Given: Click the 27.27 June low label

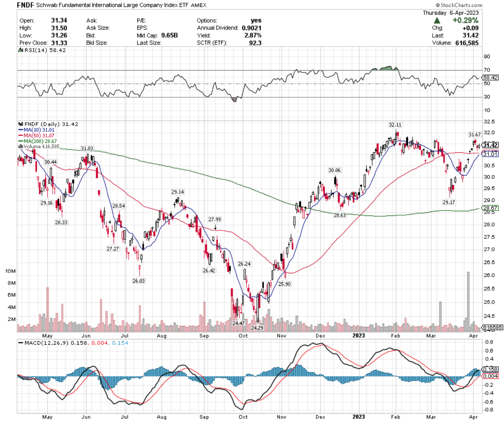Looking at the screenshot, I should [113, 249].
